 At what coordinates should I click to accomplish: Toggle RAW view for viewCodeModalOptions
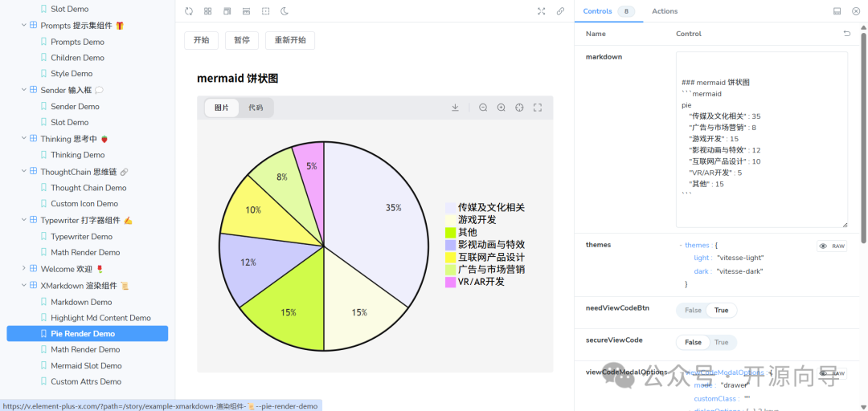pyautogui.click(x=832, y=374)
